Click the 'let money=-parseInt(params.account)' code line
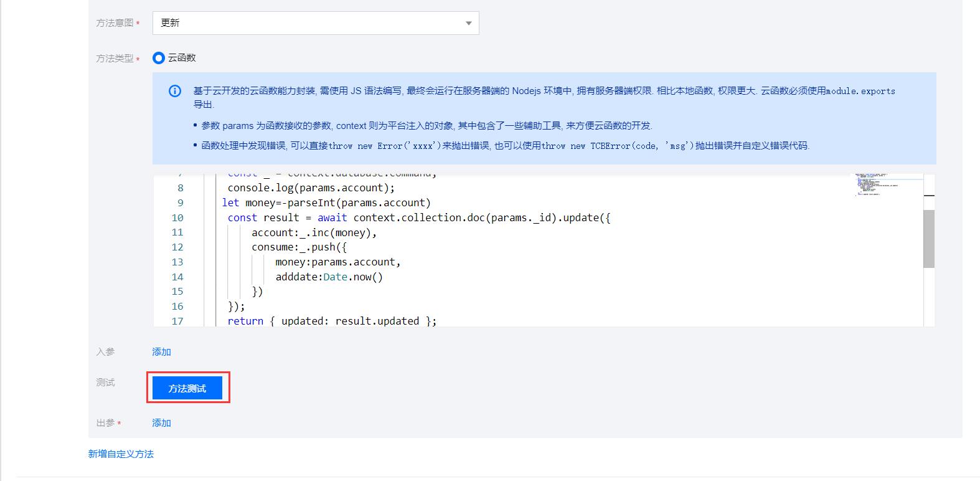 click(326, 202)
